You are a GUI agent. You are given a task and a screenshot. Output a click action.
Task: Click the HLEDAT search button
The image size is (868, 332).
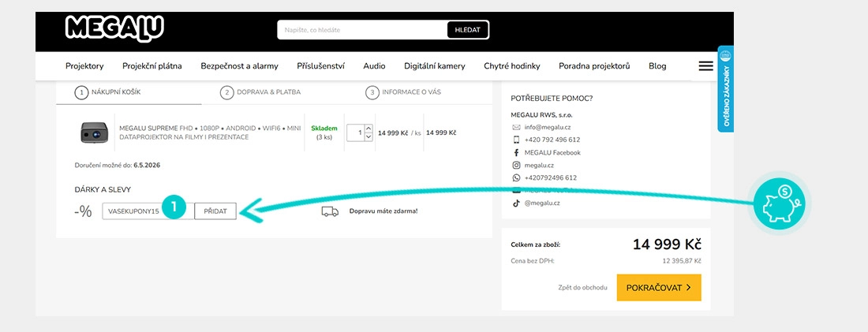tap(468, 30)
